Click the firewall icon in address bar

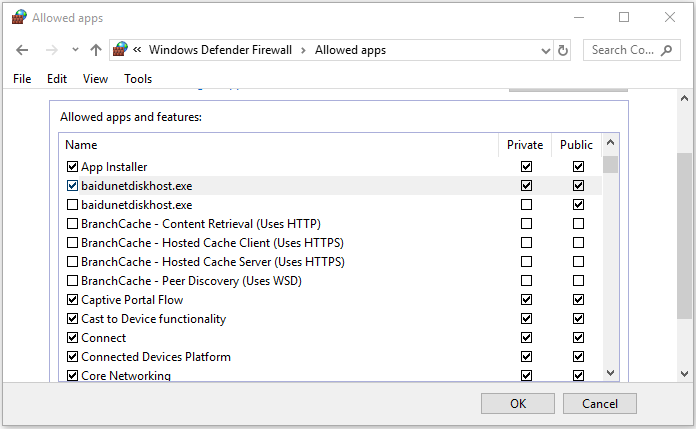120,49
